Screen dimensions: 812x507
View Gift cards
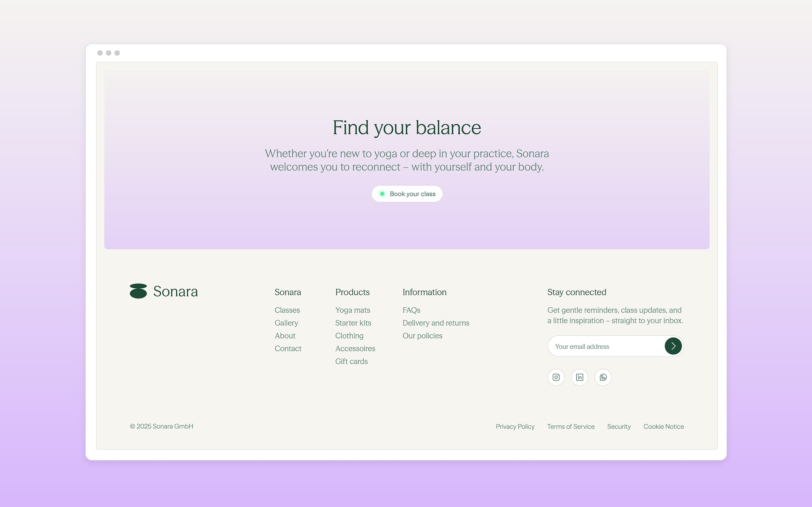pos(351,361)
